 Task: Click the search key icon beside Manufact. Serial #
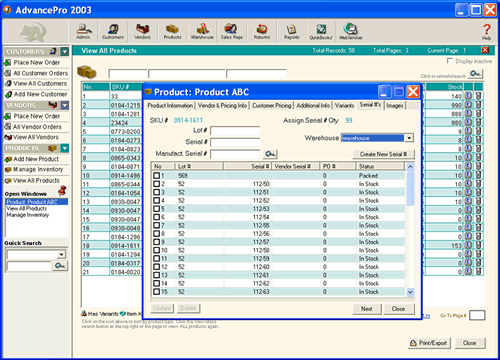270,154
